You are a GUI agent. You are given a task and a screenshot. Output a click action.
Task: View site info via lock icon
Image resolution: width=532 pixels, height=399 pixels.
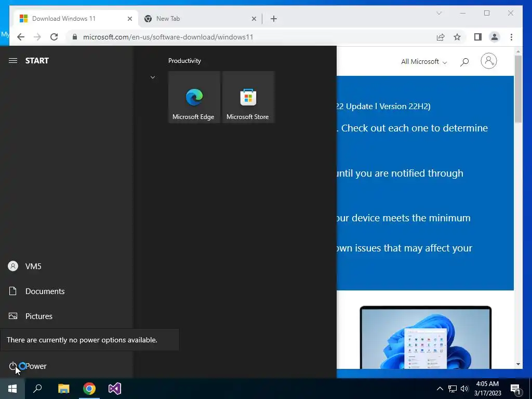(75, 37)
